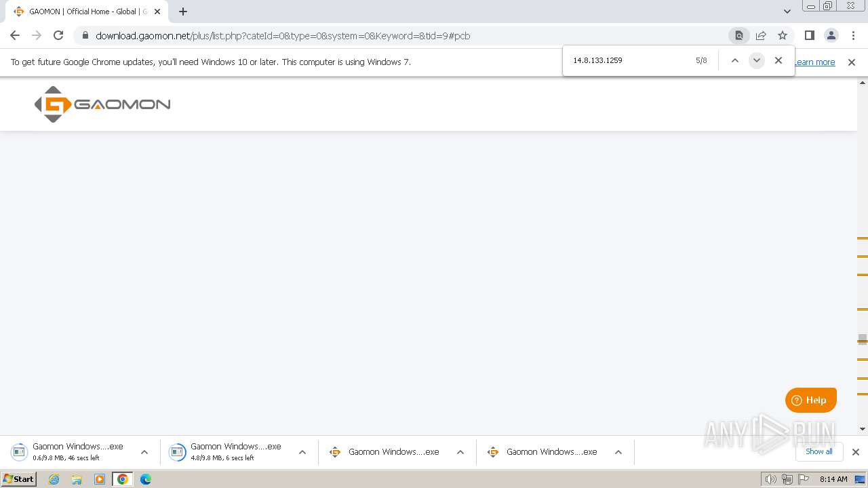The height and width of the screenshot is (488, 868).
Task: Close the GAOMON tab
Action: (157, 12)
